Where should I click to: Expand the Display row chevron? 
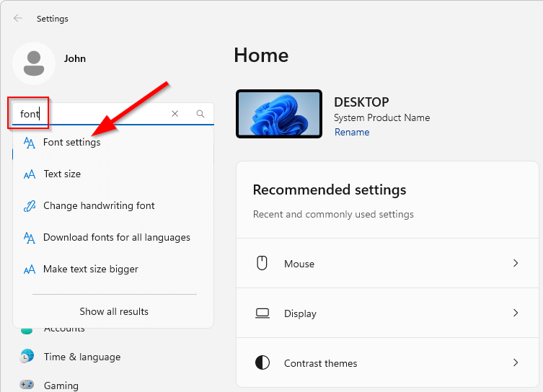516,313
